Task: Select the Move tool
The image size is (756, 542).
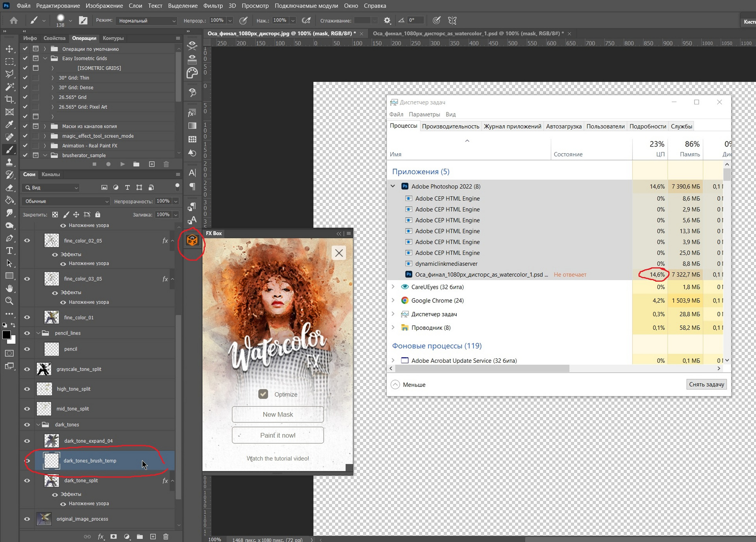Action: (x=9, y=49)
